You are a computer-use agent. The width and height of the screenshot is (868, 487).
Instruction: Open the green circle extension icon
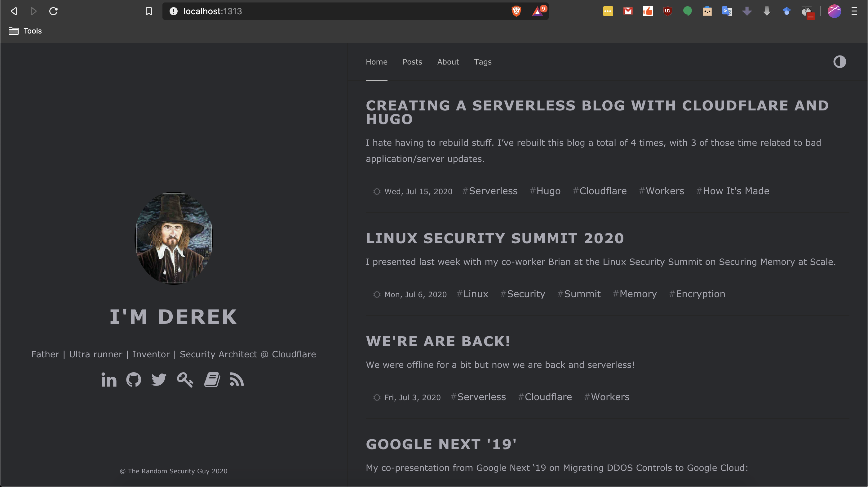tap(687, 11)
